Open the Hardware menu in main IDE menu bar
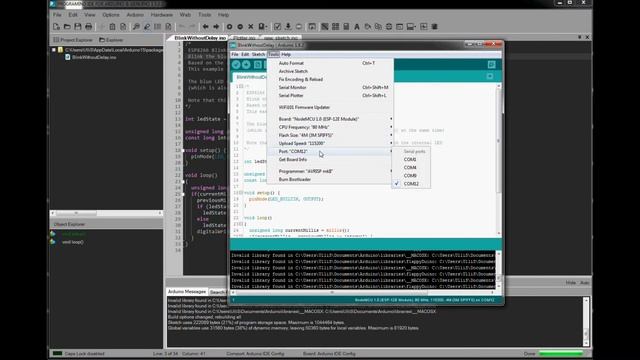 162,15
